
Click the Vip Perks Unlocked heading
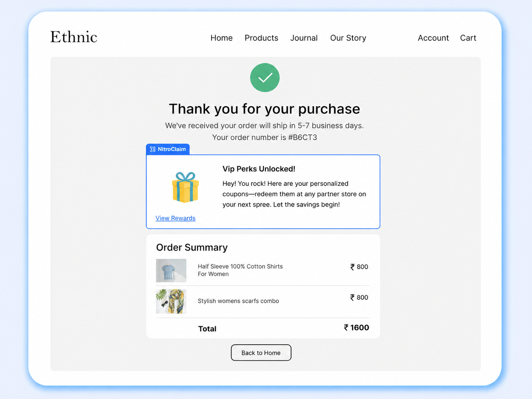click(x=259, y=169)
